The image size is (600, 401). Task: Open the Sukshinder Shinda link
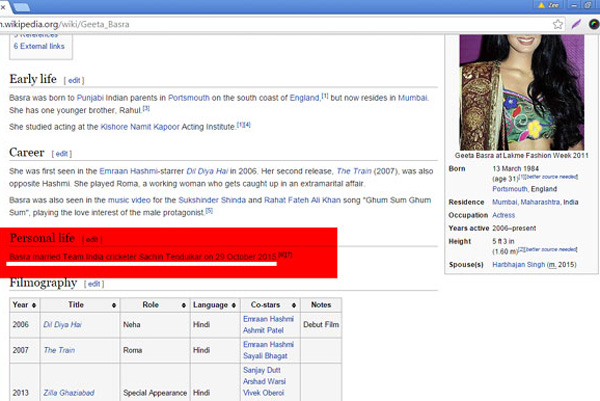pos(212,200)
